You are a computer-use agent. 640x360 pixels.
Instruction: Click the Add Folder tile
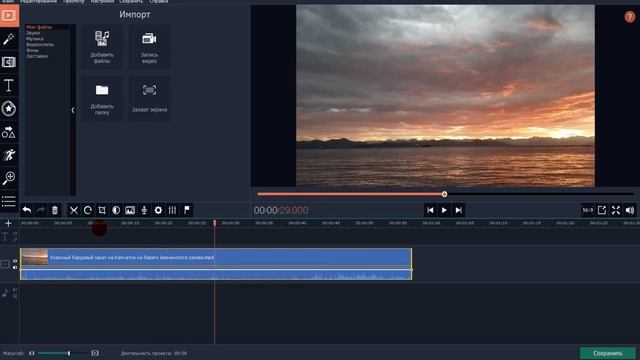[102, 98]
